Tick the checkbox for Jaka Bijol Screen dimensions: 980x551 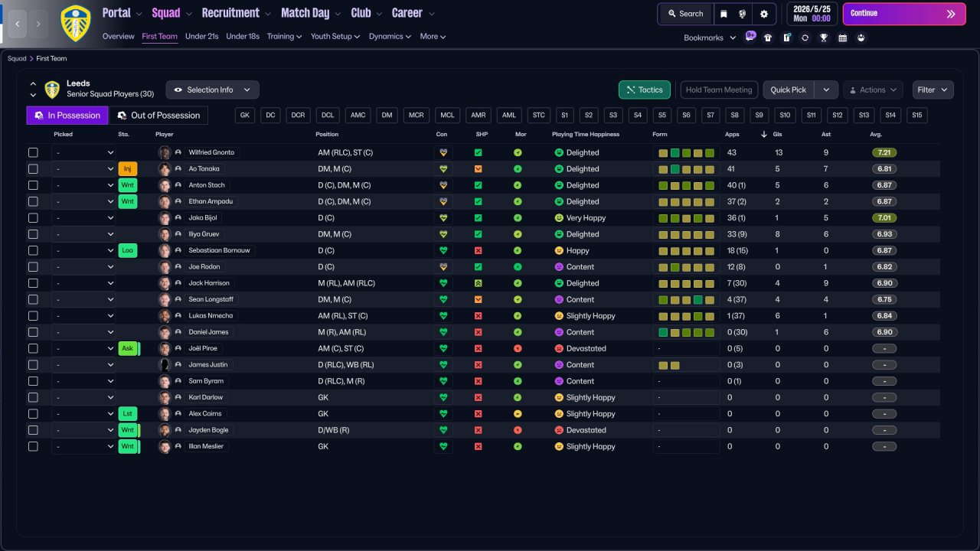33,217
